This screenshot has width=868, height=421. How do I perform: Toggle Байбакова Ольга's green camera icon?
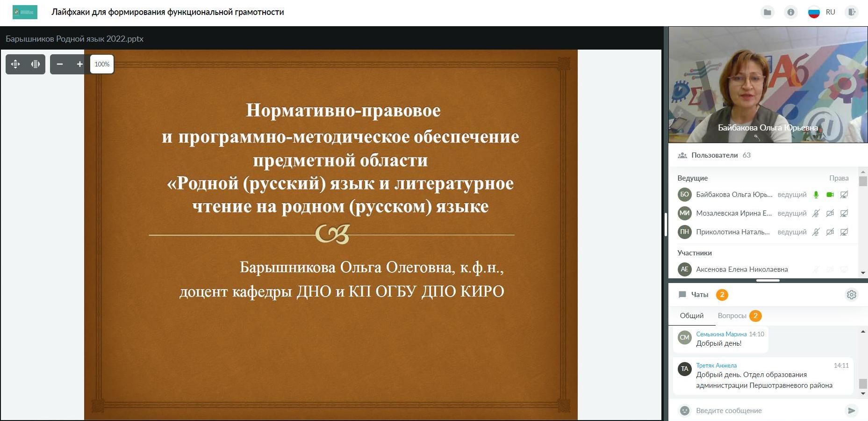click(830, 195)
